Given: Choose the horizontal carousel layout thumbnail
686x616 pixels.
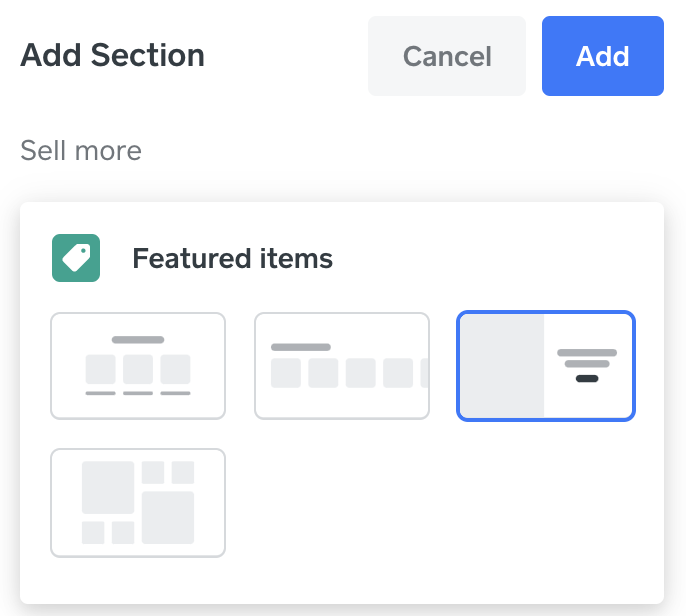Looking at the screenshot, I should point(342,366).
